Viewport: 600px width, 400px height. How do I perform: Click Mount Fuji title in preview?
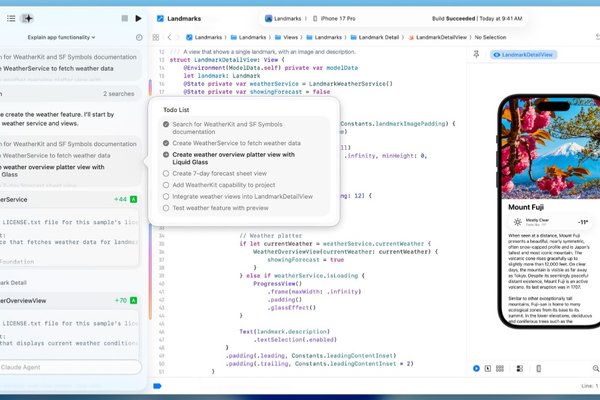coord(526,207)
